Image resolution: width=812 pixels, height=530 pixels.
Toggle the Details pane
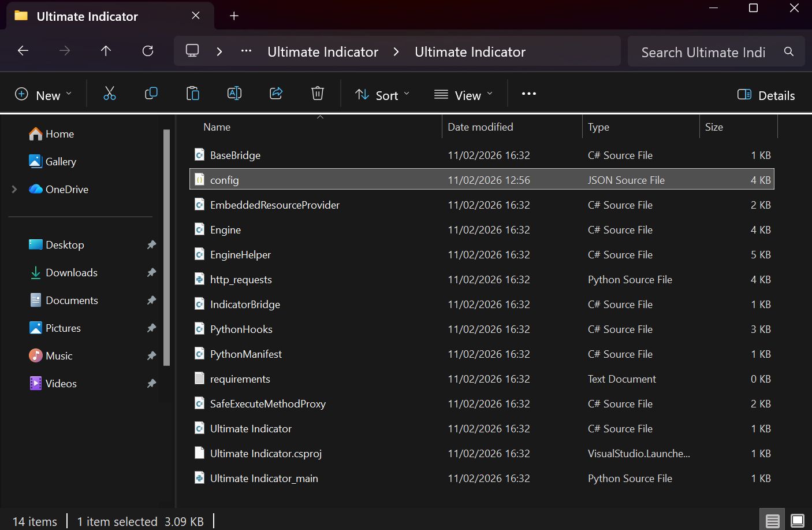point(766,95)
